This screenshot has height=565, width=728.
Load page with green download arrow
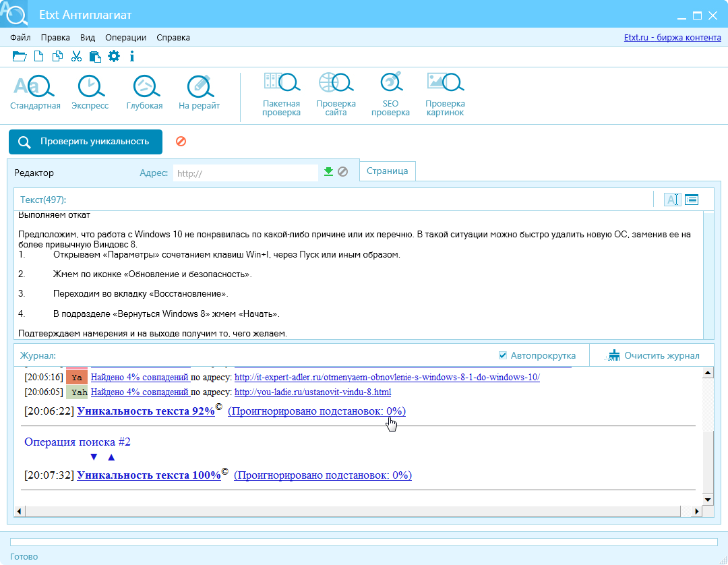[x=329, y=172]
